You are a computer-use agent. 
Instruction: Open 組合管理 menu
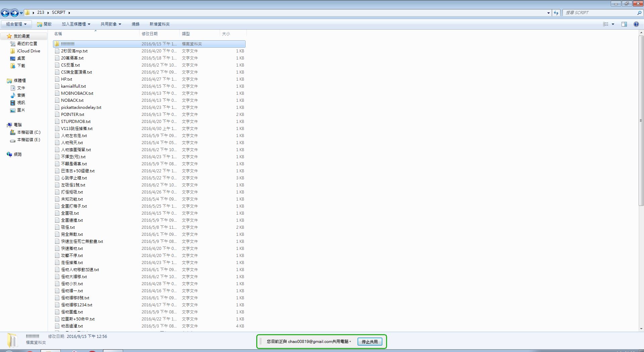(x=16, y=24)
